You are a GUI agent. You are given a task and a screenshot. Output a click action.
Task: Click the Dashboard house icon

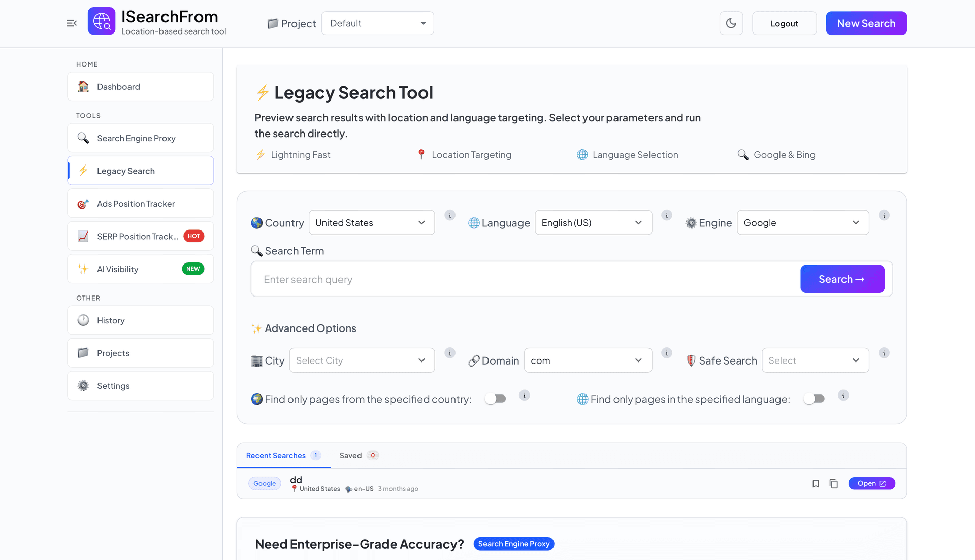[x=83, y=87]
